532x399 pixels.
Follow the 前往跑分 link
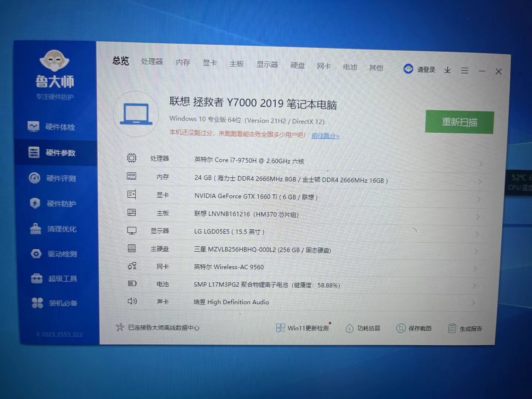pos(325,136)
